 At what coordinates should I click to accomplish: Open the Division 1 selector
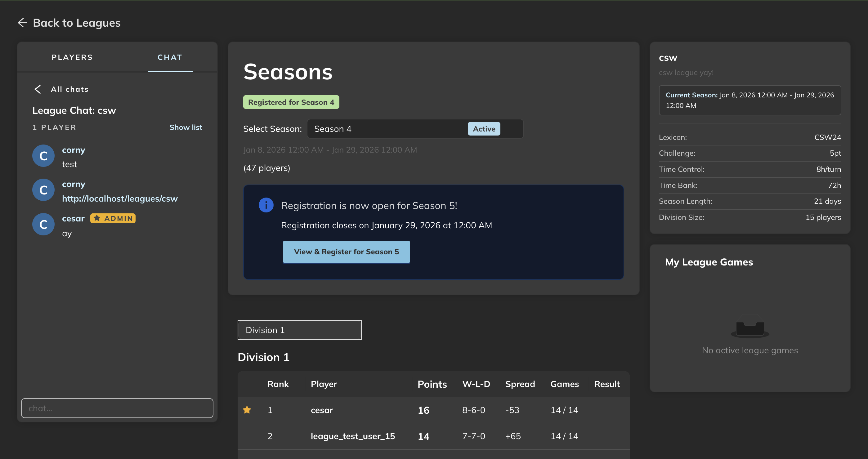299,330
